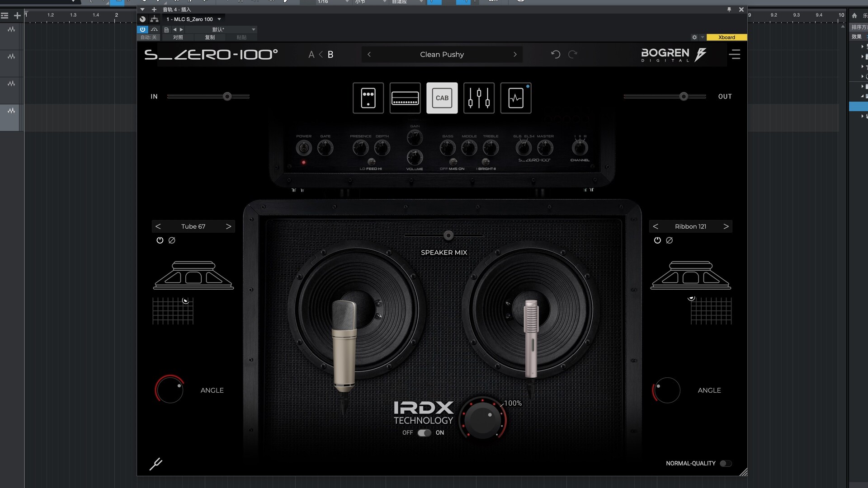868x488 pixels.
Task: Open the waveform effects section icon
Action: coord(516,98)
